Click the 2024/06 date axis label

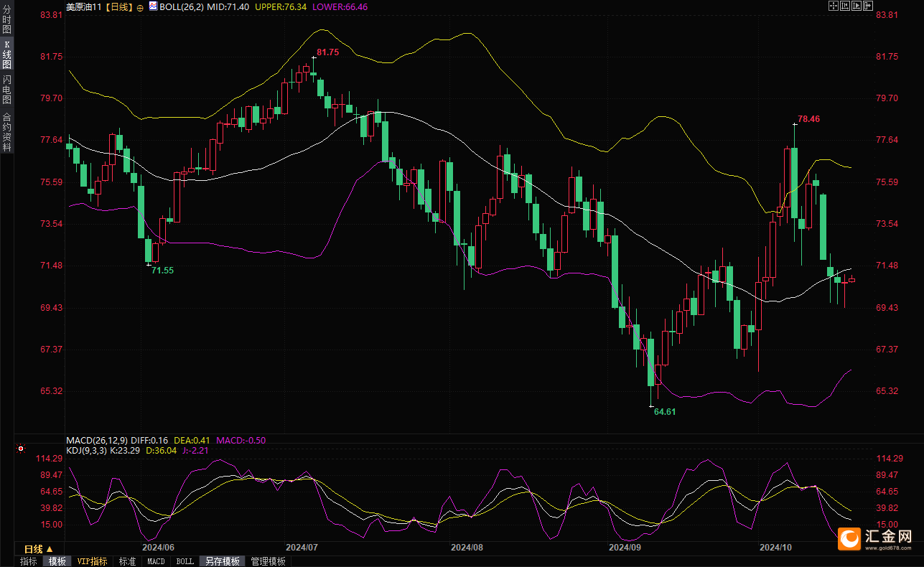(157, 547)
